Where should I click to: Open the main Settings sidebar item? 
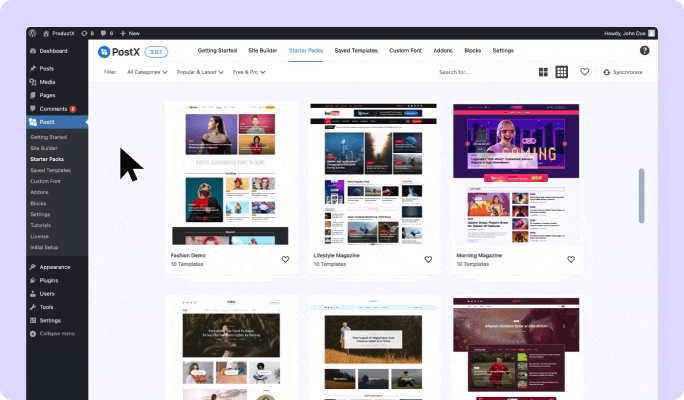pyautogui.click(x=57, y=320)
